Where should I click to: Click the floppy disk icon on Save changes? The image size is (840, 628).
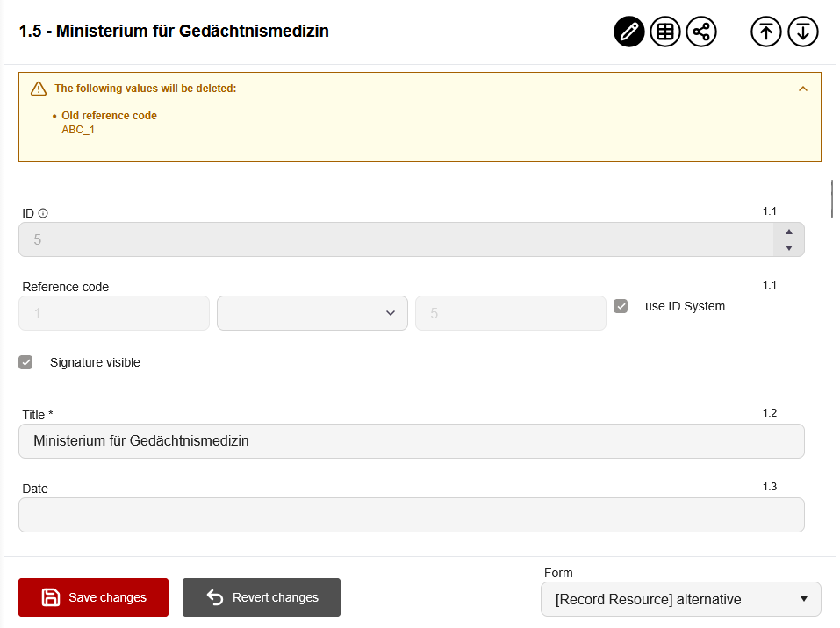click(x=51, y=597)
